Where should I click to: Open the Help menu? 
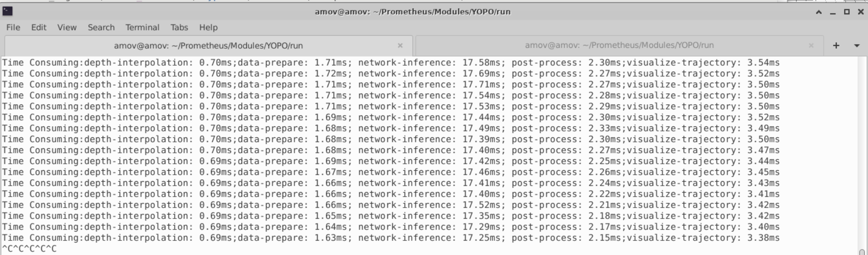point(208,28)
